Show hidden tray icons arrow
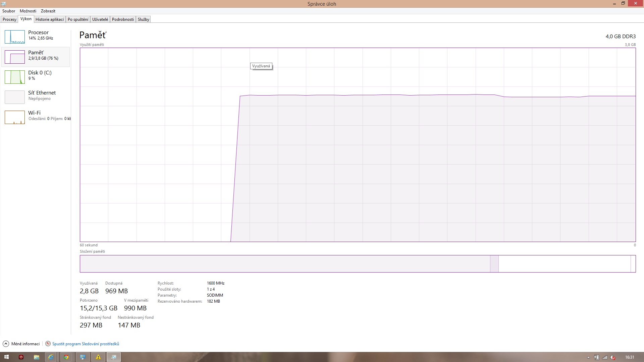 coord(588,357)
